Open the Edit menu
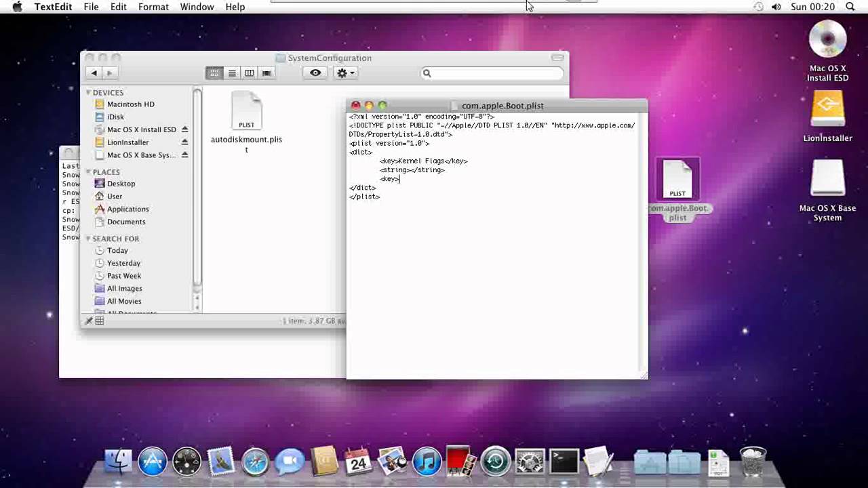Image resolution: width=868 pixels, height=488 pixels. (x=119, y=7)
